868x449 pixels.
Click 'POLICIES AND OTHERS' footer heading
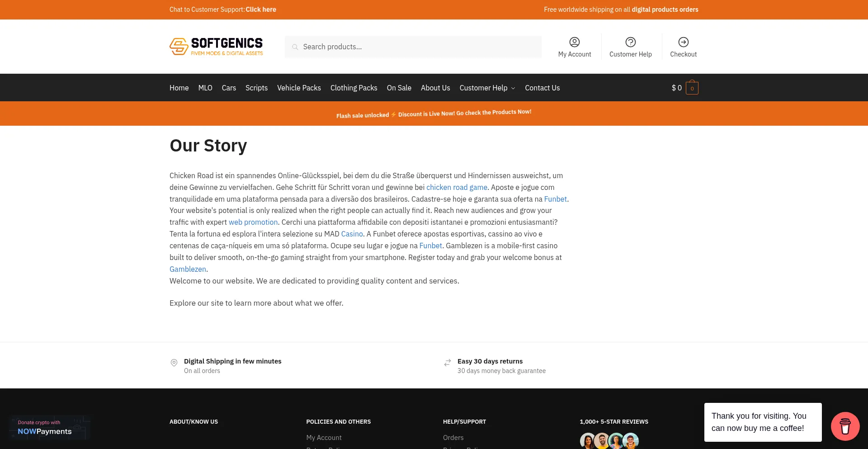338,422
